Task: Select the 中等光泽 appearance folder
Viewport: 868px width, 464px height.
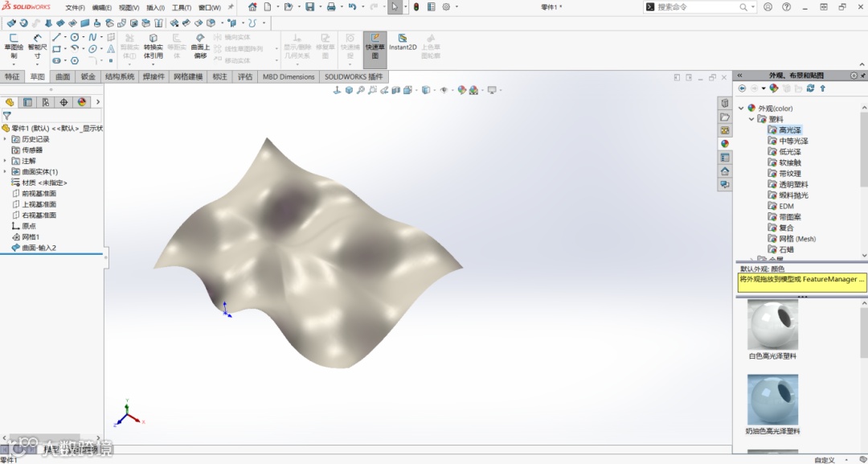Action: pyautogui.click(x=788, y=141)
